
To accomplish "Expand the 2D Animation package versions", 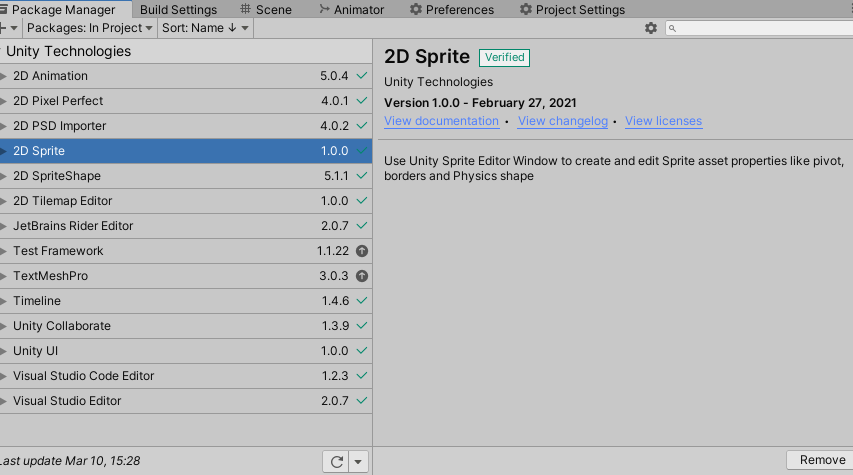I will click(5, 76).
